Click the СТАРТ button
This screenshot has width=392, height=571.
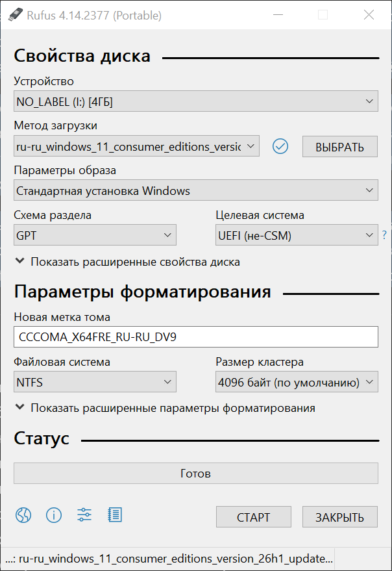[254, 516]
